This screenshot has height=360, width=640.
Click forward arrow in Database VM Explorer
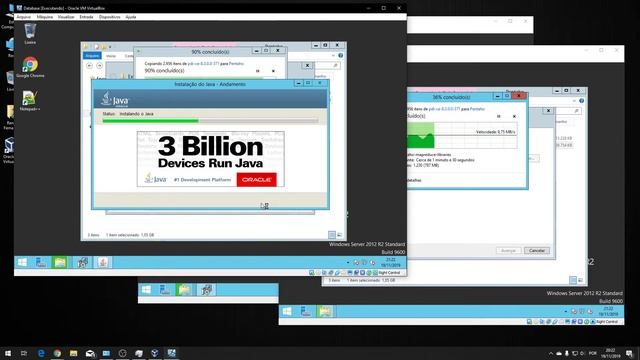click(x=99, y=65)
